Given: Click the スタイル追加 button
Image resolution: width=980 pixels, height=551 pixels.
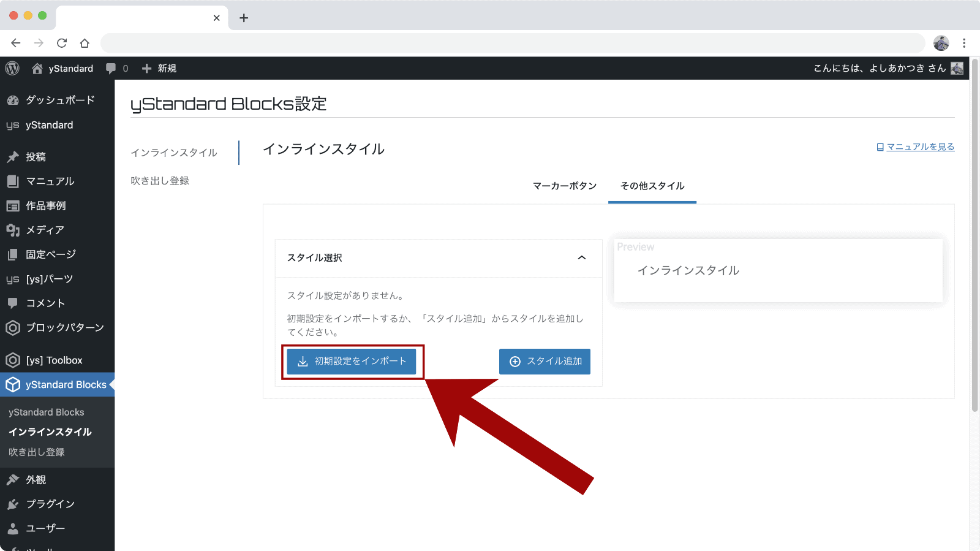Looking at the screenshot, I should [545, 362].
